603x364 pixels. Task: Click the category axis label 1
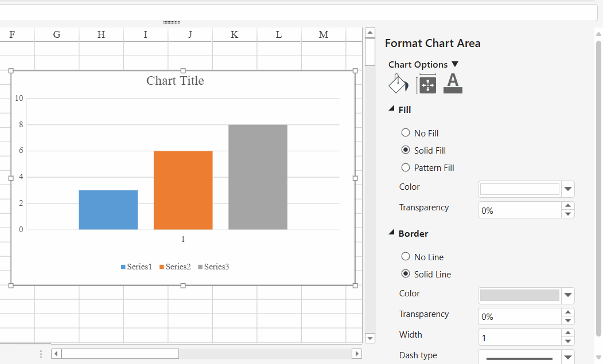tap(183, 240)
